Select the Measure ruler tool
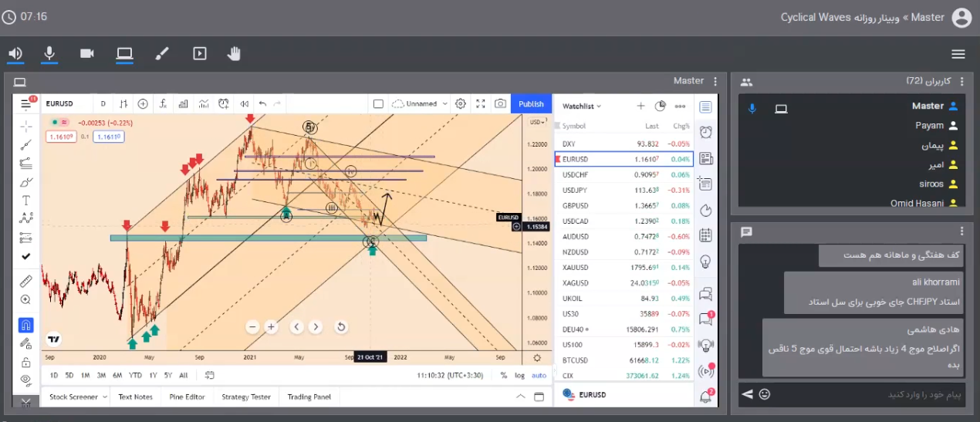 pos(26,282)
